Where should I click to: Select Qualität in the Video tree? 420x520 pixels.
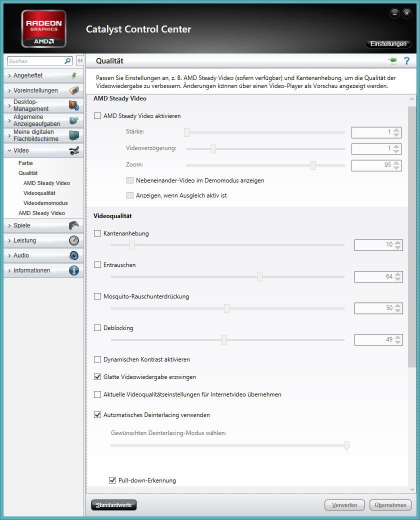coord(28,173)
